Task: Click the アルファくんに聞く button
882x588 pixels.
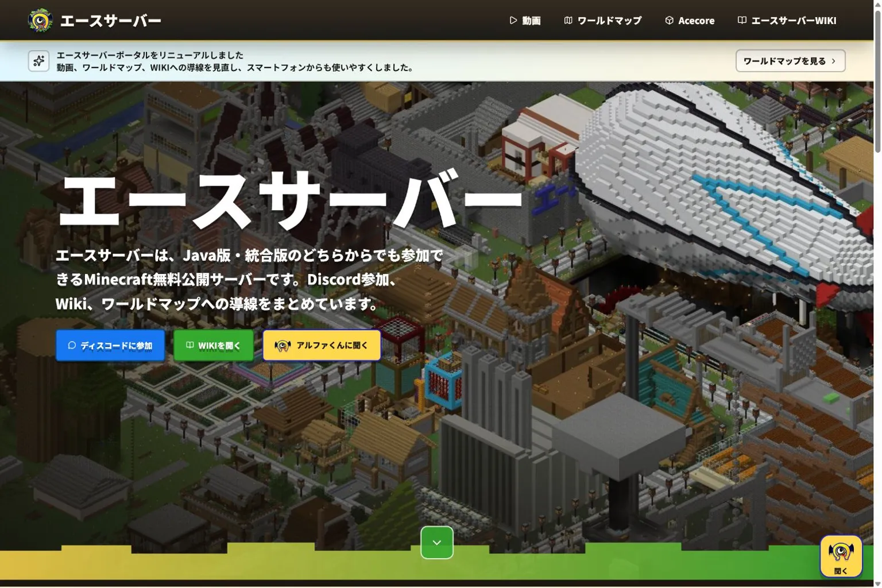Action: click(x=322, y=345)
